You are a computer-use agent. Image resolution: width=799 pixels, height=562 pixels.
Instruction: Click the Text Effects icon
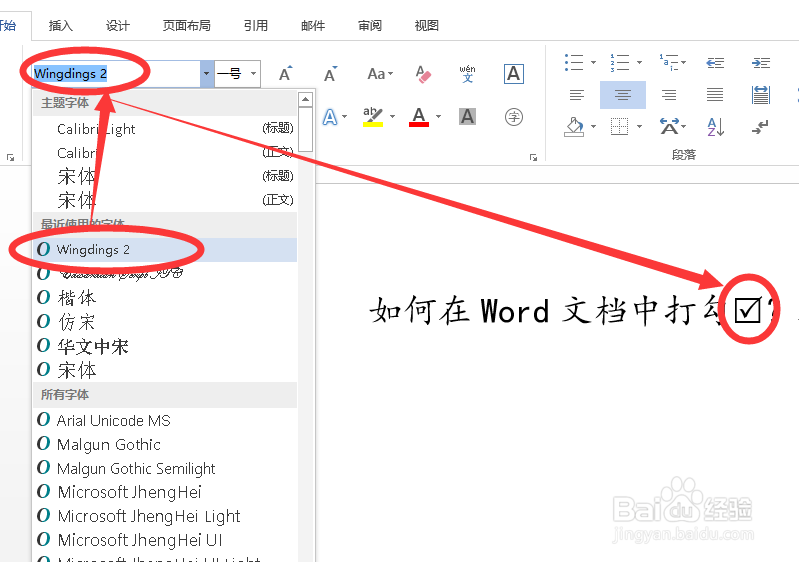pos(330,117)
